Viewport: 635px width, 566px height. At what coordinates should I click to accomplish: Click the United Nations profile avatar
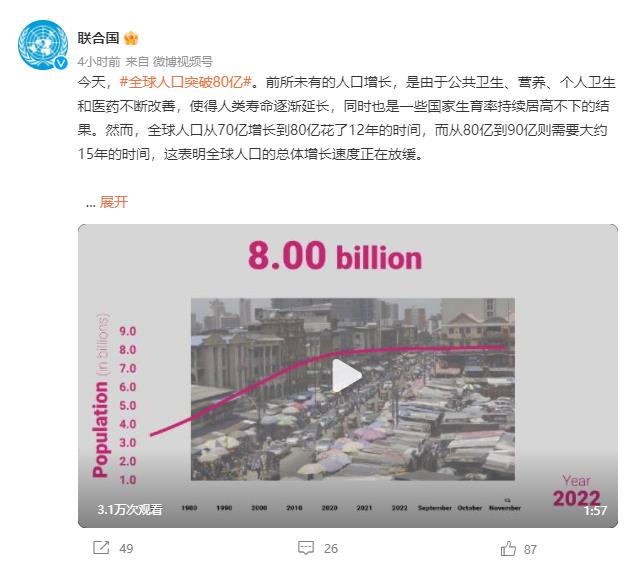[43, 45]
